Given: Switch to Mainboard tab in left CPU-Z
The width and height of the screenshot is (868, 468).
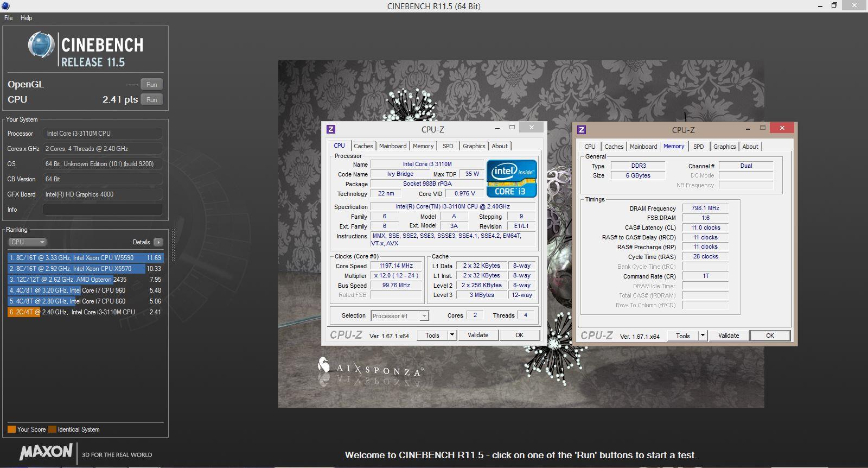Looking at the screenshot, I should [x=393, y=146].
